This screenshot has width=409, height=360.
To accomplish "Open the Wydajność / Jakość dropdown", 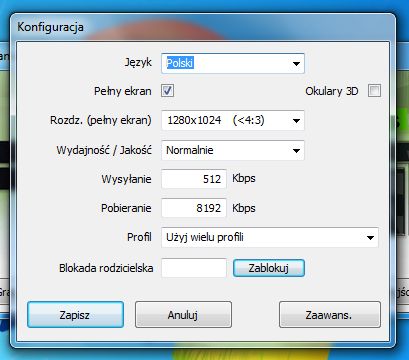I will coord(233,150).
